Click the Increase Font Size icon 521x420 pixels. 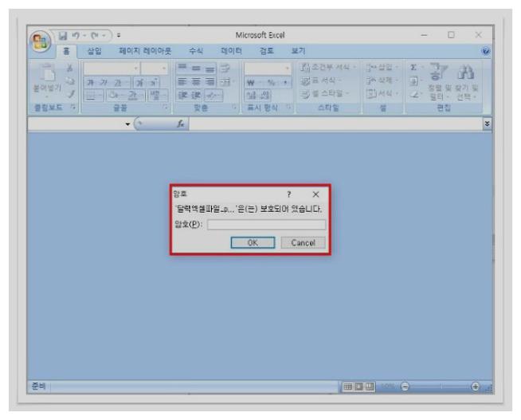point(140,82)
